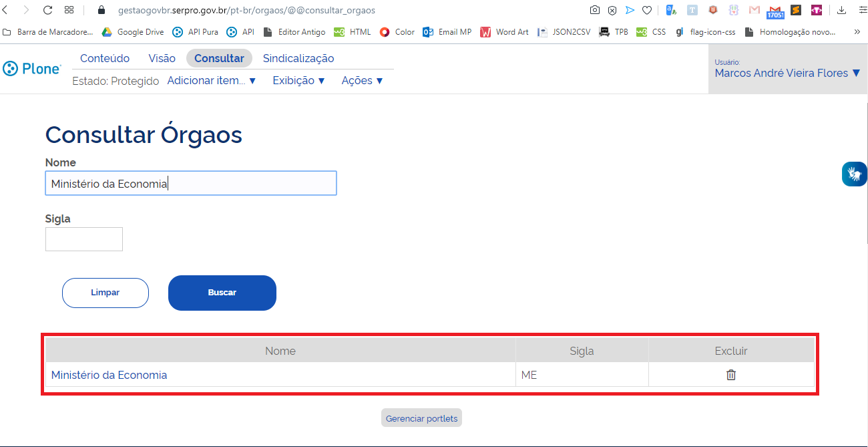The height and width of the screenshot is (447, 868).
Task: Click the screenshot camera icon in the address bar
Action: coord(594,10)
